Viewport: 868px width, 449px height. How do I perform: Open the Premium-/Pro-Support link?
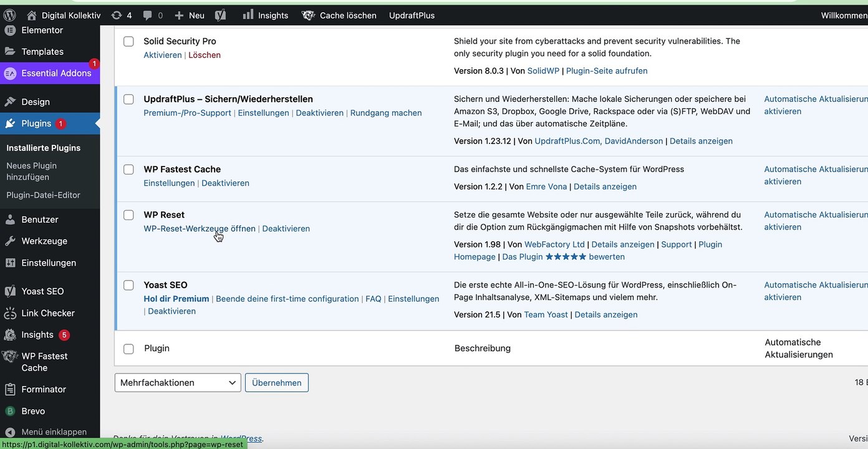pyautogui.click(x=187, y=113)
